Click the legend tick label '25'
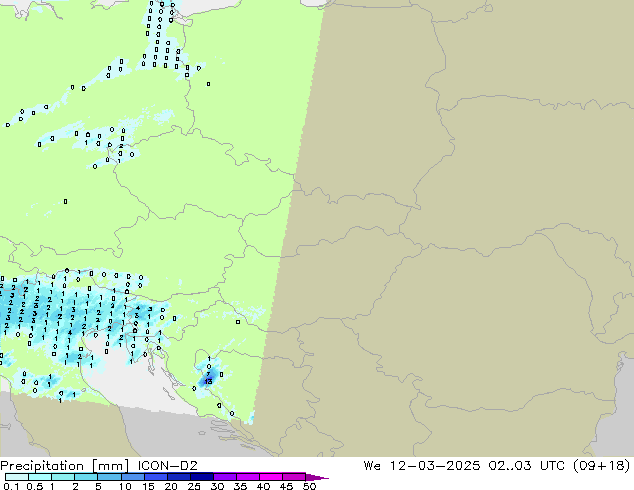Screen dimensions: 634x490 (x=194, y=486)
